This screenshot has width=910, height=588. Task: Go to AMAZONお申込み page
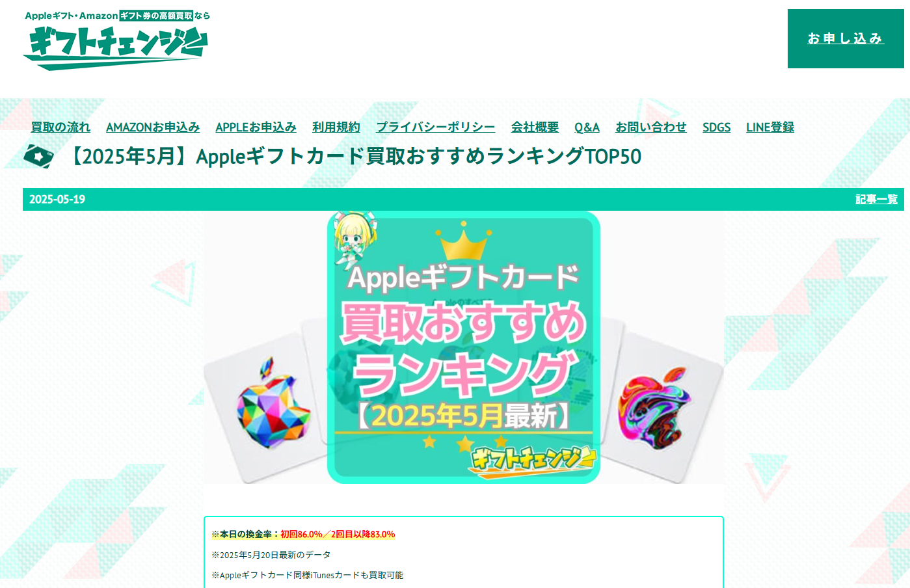[153, 127]
